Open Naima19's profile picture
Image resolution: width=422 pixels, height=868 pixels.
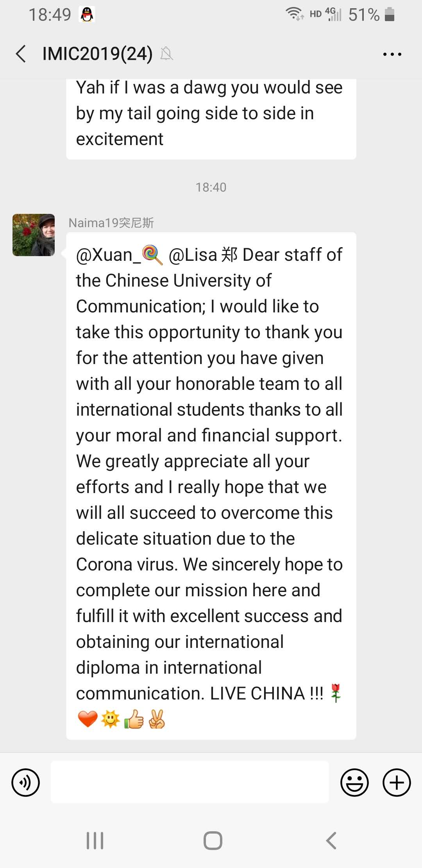click(x=34, y=235)
